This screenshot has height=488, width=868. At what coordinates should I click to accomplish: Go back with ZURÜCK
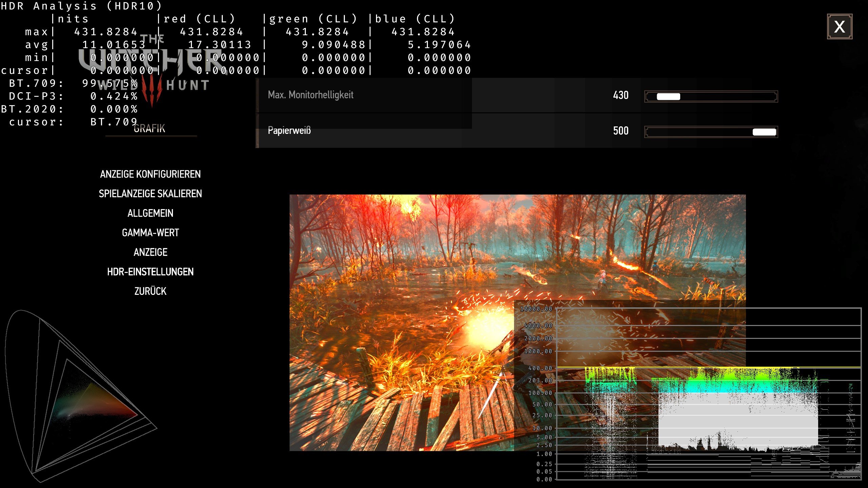tap(150, 291)
